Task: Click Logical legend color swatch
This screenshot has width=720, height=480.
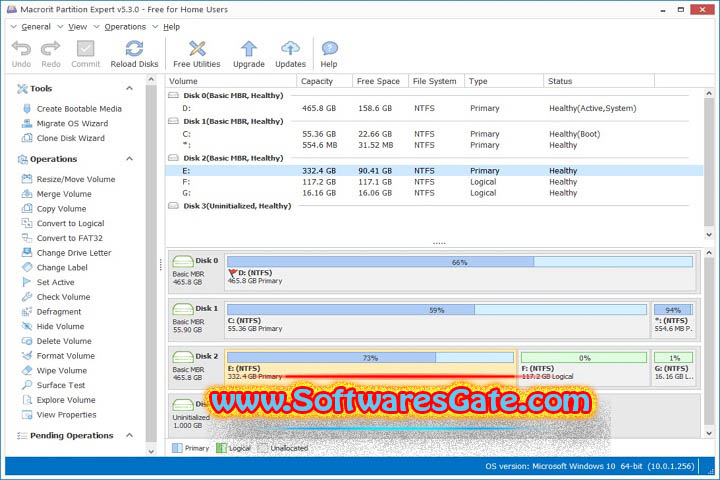Action: click(221, 448)
